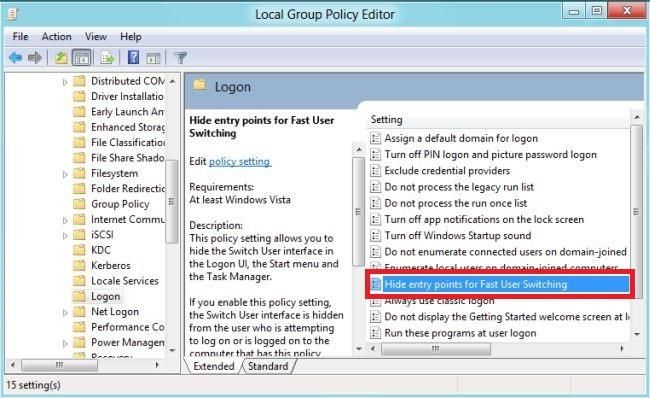Click the tree pane horizontal scrollbar thumb
Viewport: 650px width, 398px height.
tap(59, 365)
